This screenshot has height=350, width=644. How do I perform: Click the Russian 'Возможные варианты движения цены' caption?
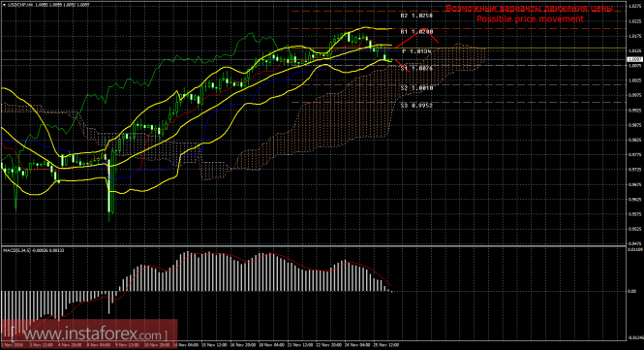click(x=530, y=8)
